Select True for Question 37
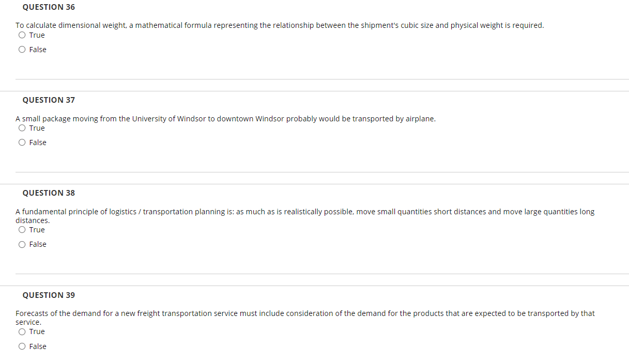Screen dimensions: 629x364 (x=22, y=128)
